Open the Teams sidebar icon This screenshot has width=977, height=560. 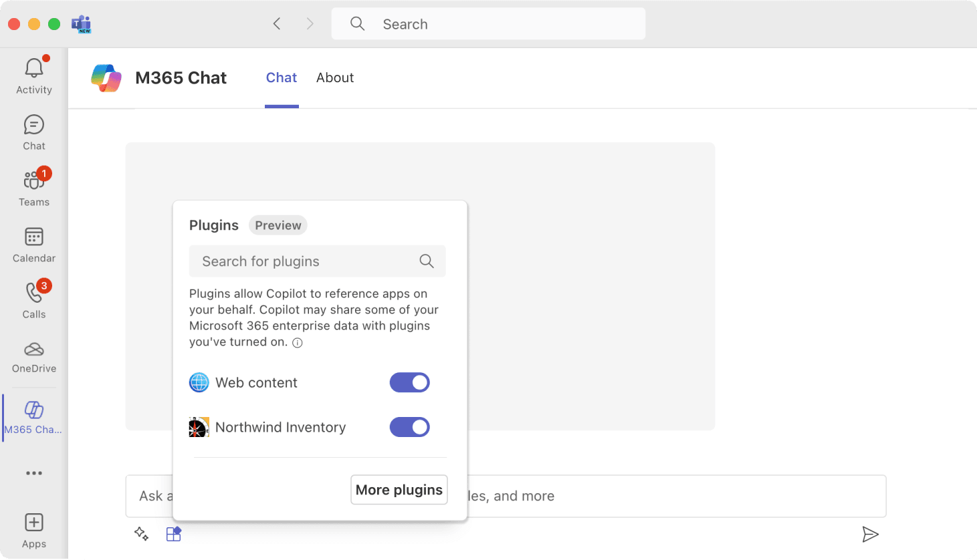point(33,181)
